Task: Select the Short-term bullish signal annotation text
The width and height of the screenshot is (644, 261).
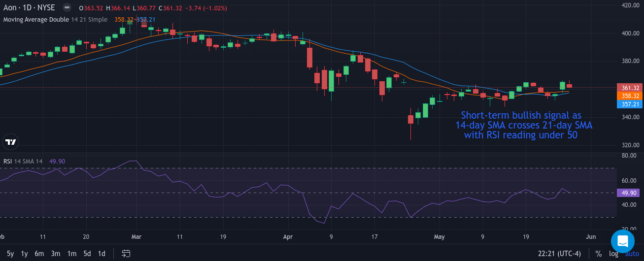Action: [524, 125]
